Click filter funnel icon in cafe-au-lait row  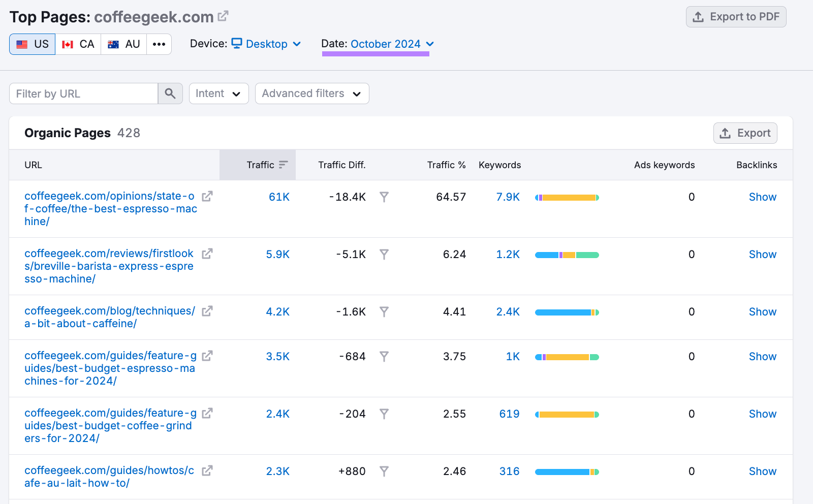[x=384, y=471]
